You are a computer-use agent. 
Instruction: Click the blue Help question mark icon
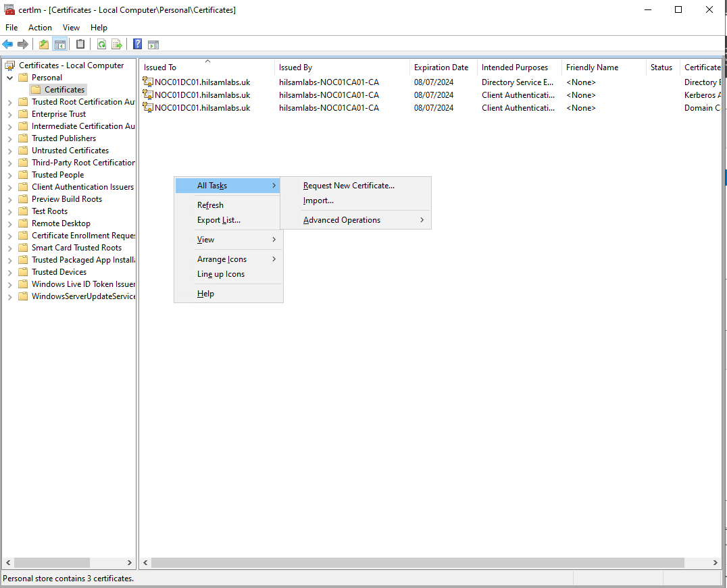(x=137, y=45)
